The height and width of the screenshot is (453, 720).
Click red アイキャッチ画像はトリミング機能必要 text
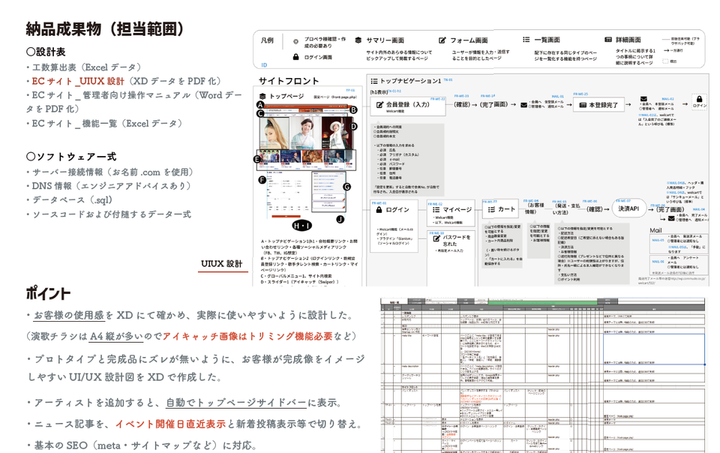(247, 336)
